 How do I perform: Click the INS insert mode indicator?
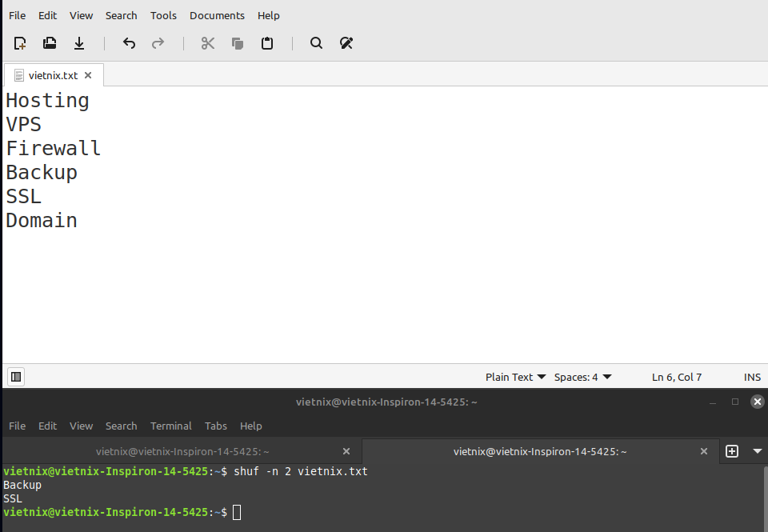coord(752,378)
